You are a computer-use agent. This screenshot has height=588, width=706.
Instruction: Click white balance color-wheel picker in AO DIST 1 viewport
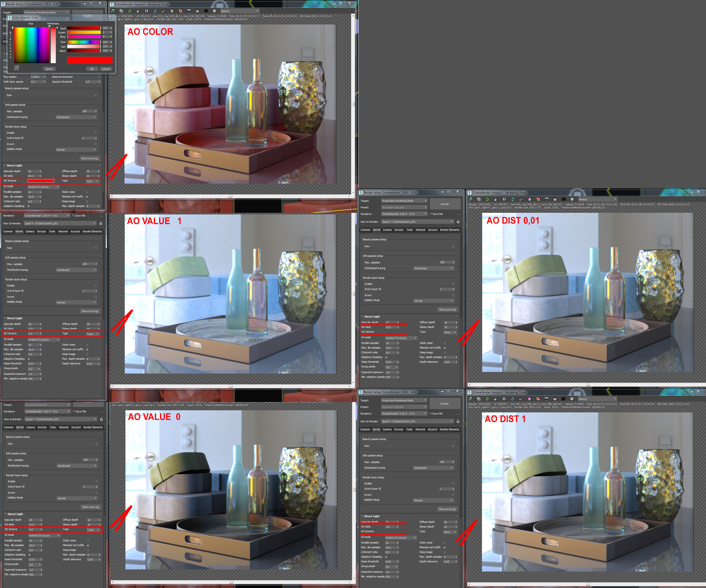coord(529,399)
